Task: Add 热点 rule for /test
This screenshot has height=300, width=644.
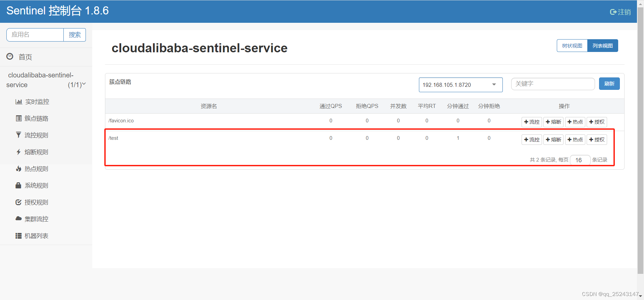Action: pyautogui.click(x=575, y=139)
